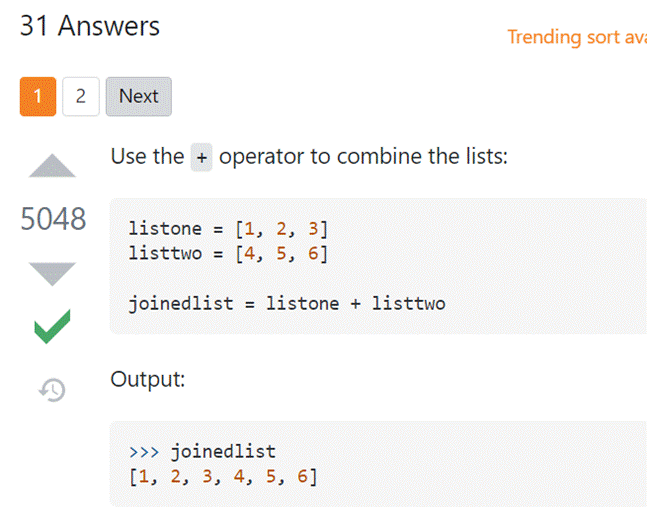Click the 31 Answers heading
The height and width of the screenshot is (511, 647).
(x=90, y=26)
